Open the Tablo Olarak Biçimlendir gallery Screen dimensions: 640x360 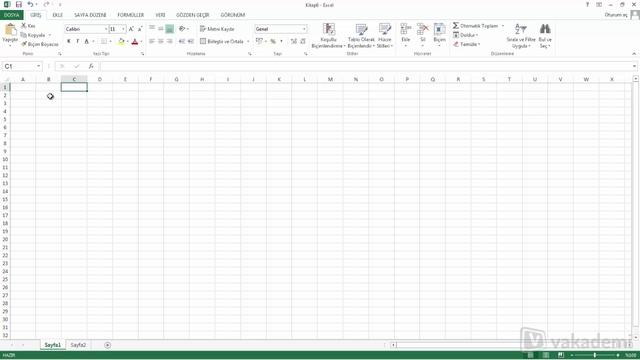pyautogui.click(x=361, y=36)
